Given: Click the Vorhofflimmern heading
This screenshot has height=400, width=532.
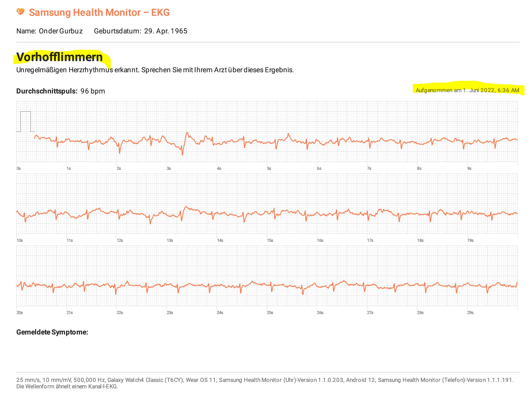Looking at the screenshot, I should point(60,57).
